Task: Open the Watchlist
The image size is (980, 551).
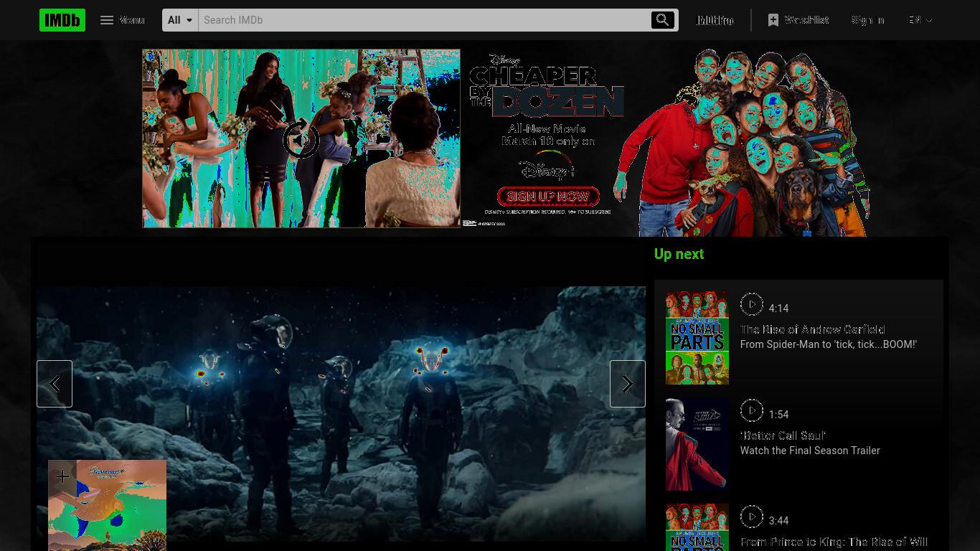Action: click(798, 20)
